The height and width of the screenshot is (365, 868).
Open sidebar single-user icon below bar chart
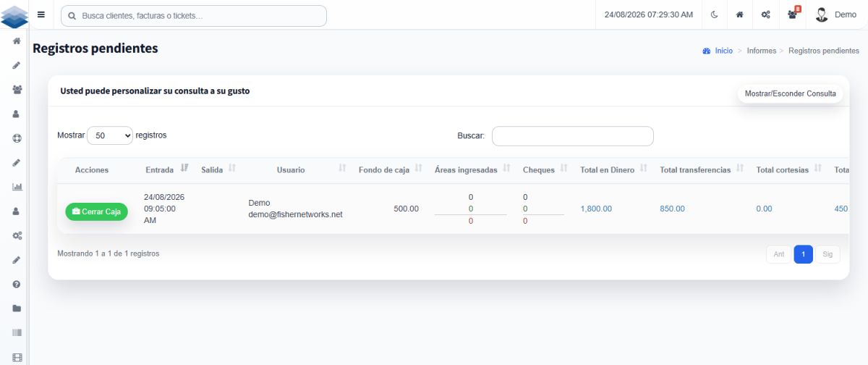pos(17,211)
